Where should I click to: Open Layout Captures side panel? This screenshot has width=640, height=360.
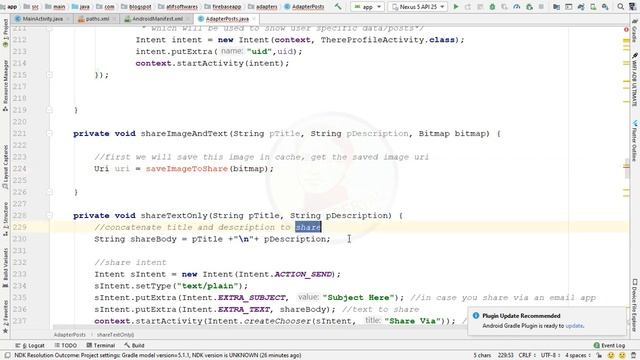pyautogui.click(x=5, y=167)
